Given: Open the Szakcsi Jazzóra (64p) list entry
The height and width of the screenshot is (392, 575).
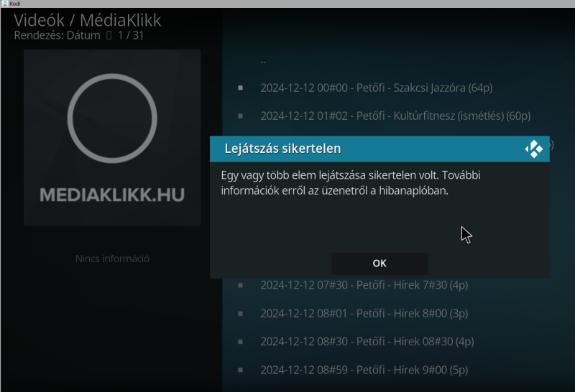Looking at the screenshot, I should click(377, 88).
